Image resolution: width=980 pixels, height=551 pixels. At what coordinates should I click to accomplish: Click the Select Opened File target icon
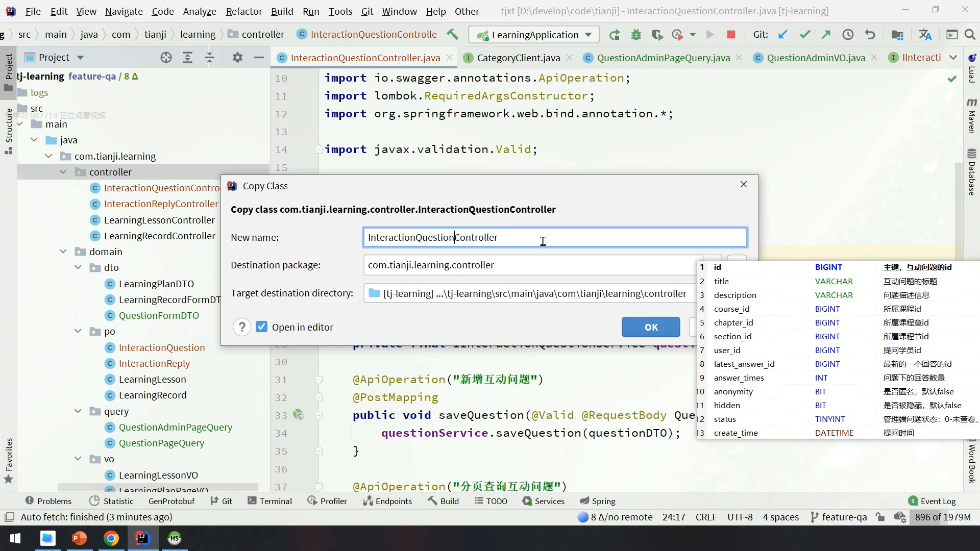166,58
